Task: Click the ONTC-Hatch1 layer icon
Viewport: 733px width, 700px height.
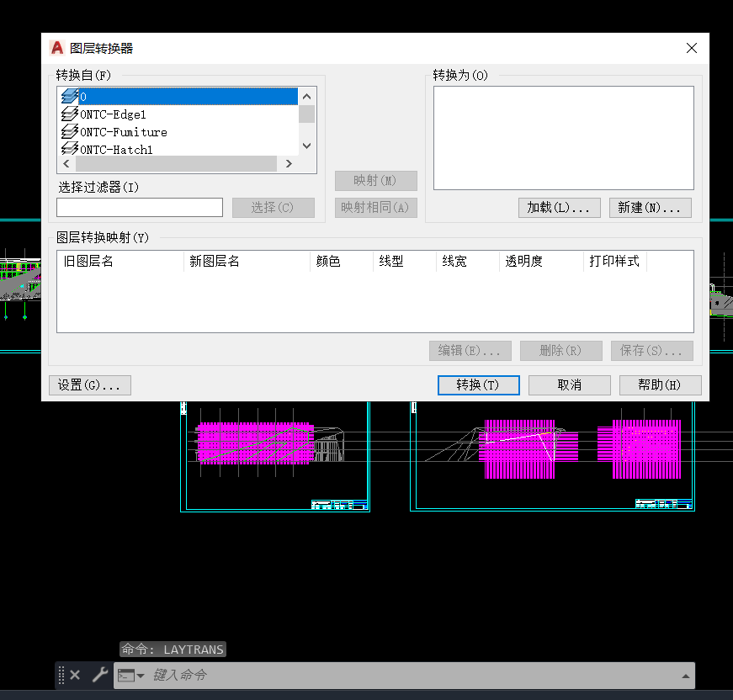Action: tap(69, 150)
